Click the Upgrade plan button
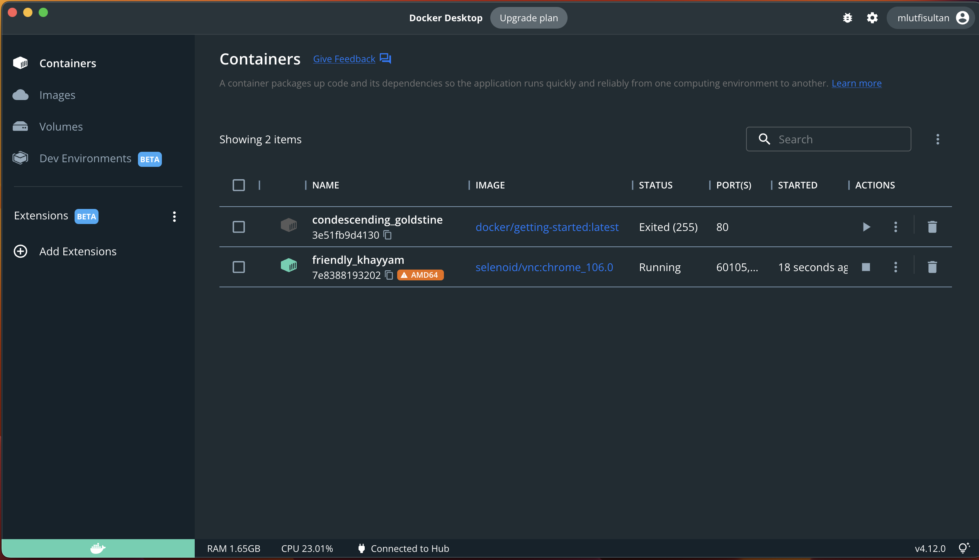Viewport: 979px width, 560px height. tap(529, 18)
